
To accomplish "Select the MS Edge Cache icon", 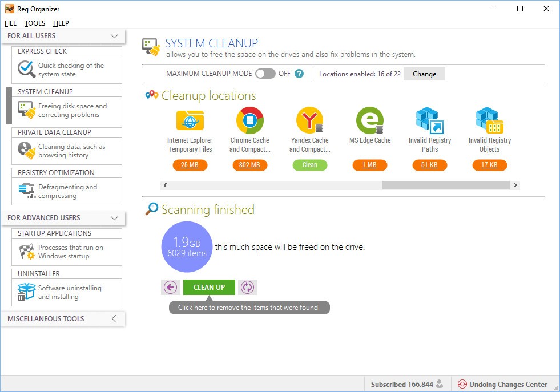I will coord(369,120).
